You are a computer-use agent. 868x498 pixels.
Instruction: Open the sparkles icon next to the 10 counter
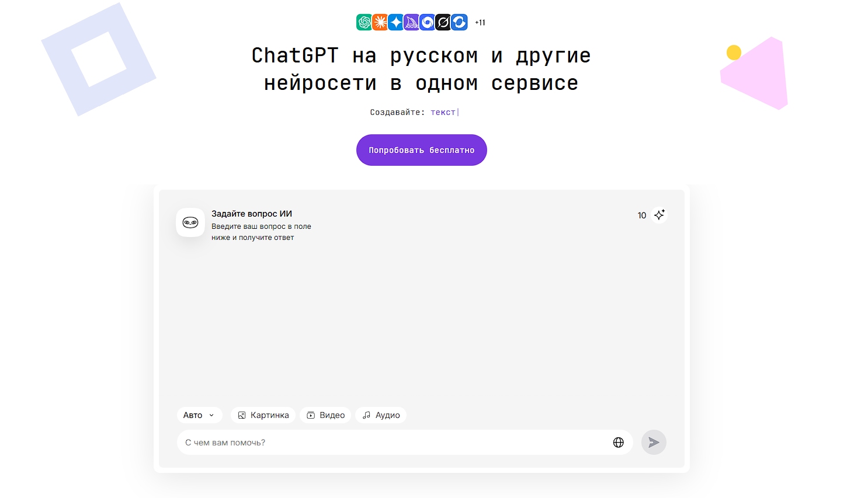coord(659,215)
